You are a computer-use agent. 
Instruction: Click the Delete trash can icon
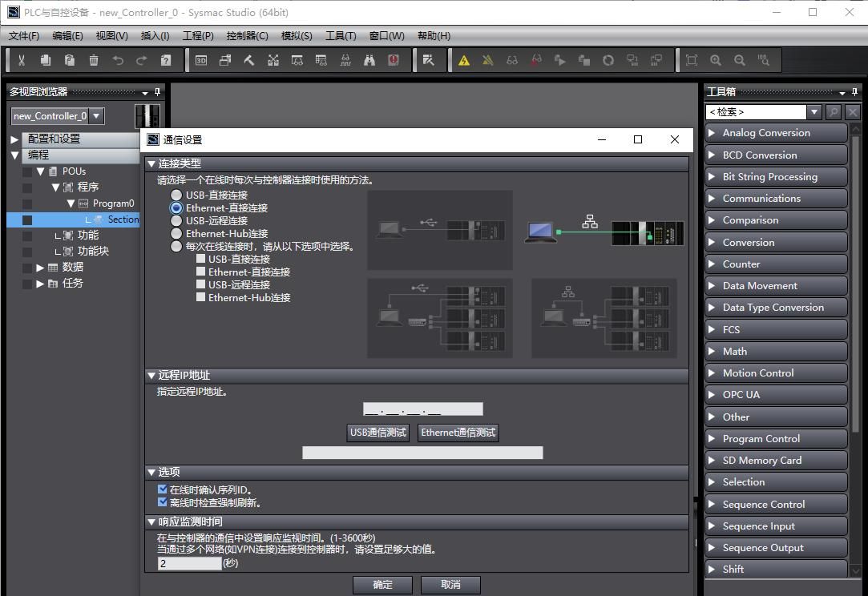tap(94, 60)
